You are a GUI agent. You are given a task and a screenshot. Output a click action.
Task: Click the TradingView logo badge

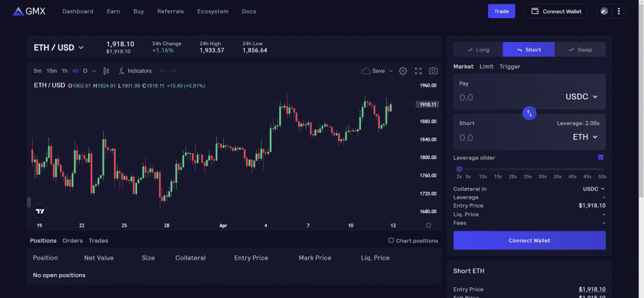pyautogui.click(x=40, y=211)
